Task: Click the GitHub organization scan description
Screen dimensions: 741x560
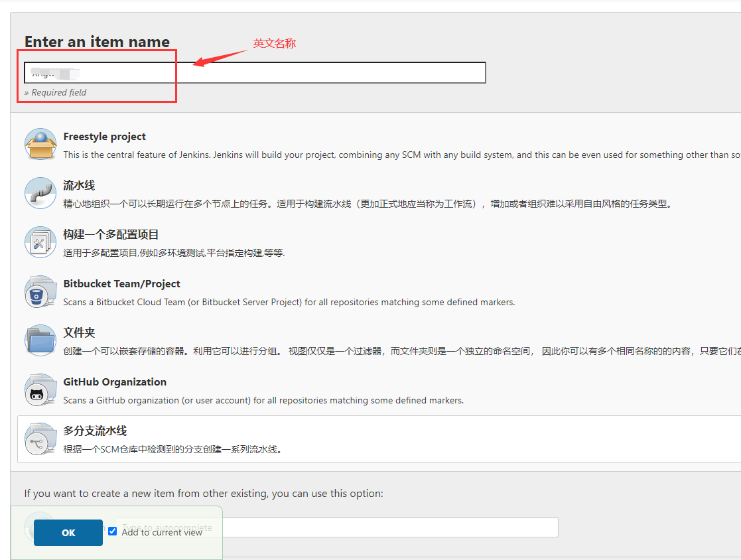Action: (264, 400)
